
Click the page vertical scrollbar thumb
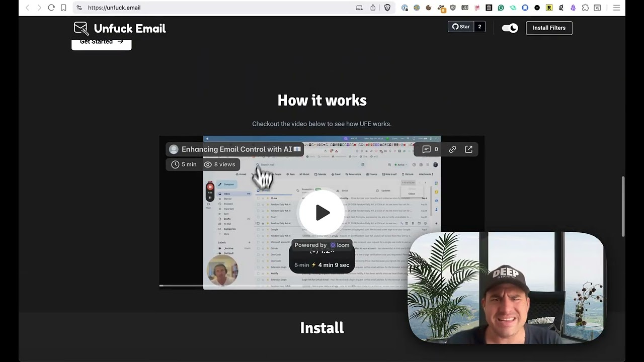623,206
